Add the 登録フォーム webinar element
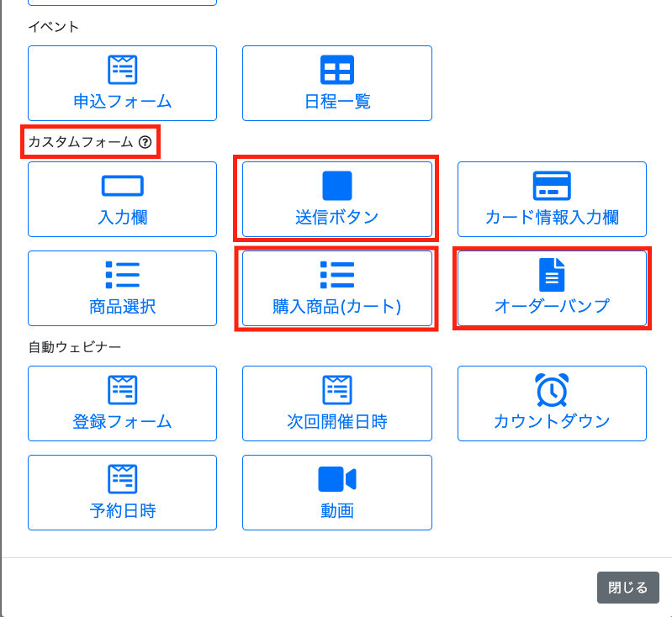This screenshot has width=672, height=617. tap(122, 403)
